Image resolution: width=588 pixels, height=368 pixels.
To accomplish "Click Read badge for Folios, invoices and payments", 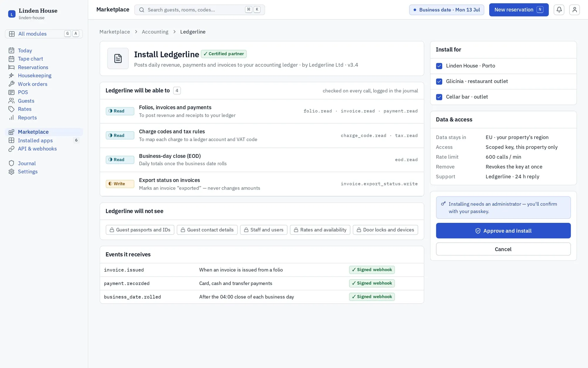I will (120, 111).
